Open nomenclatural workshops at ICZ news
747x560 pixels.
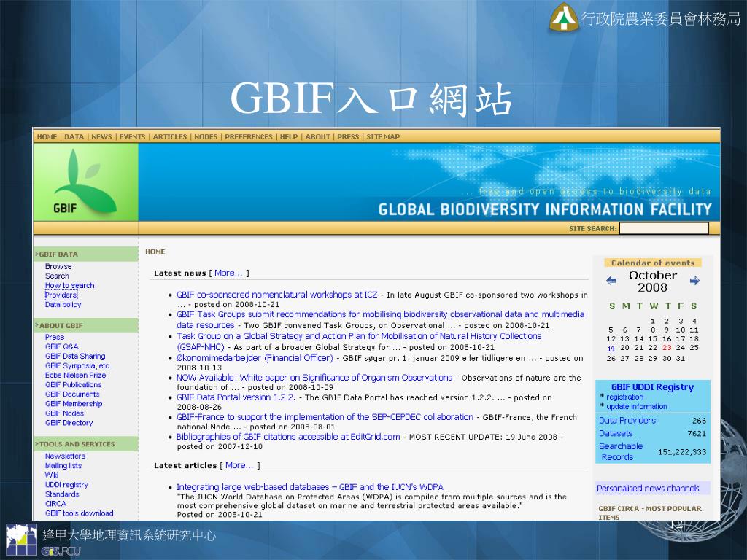(276, 295)
